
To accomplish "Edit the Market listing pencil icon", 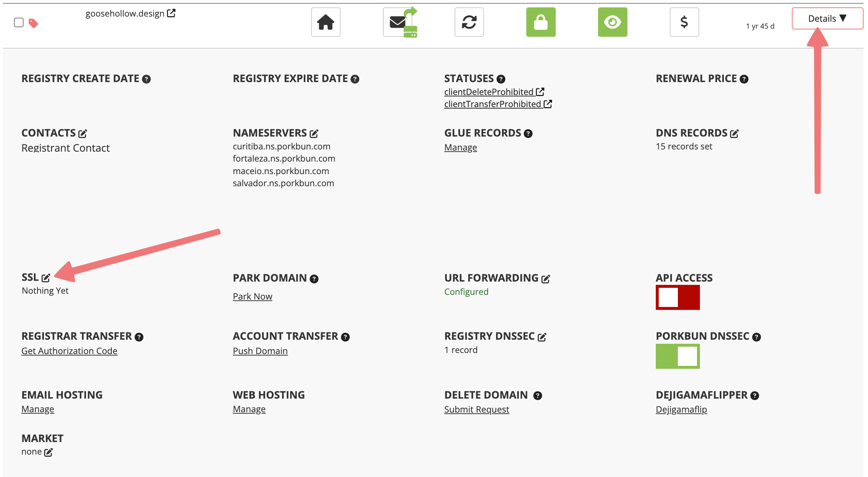I will coord(49,452).
